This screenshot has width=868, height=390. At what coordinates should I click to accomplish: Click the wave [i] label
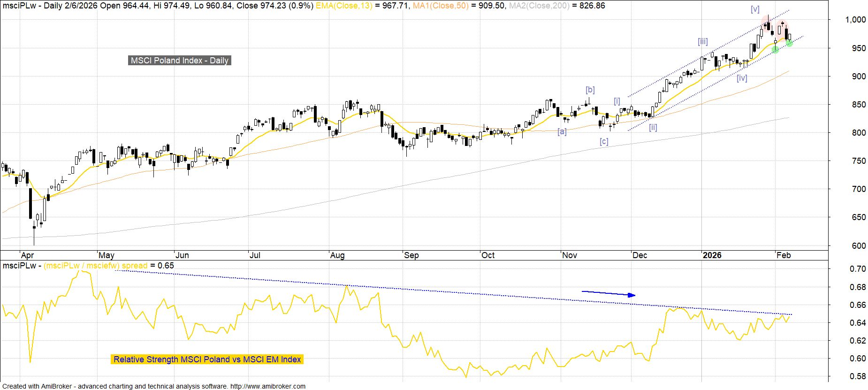[x=617, y=101]
